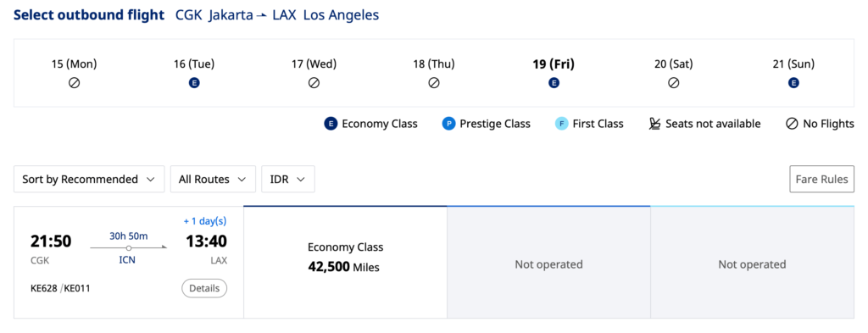This screenshot has width=868, height=333.
Task: Switch to the 16 (Tue) date tab
Action: pyautogui.click(x=194, y=74)
